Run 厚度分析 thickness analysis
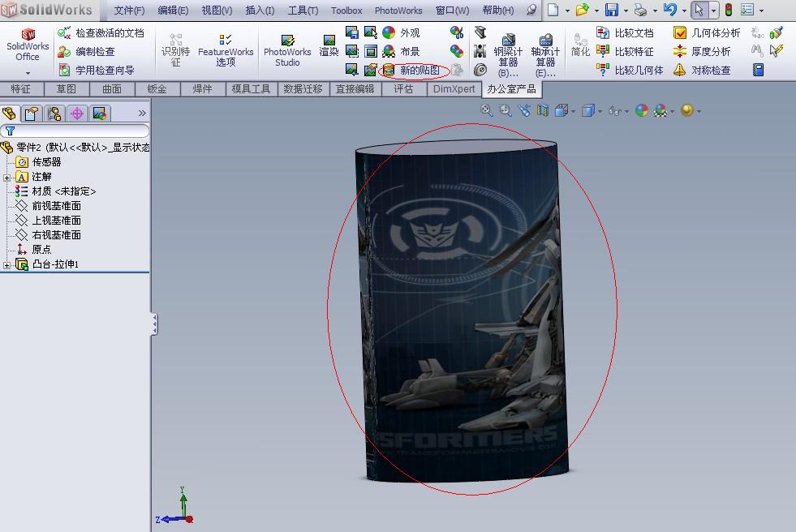Viewport: 796px width, 532px height. point(702,51)
